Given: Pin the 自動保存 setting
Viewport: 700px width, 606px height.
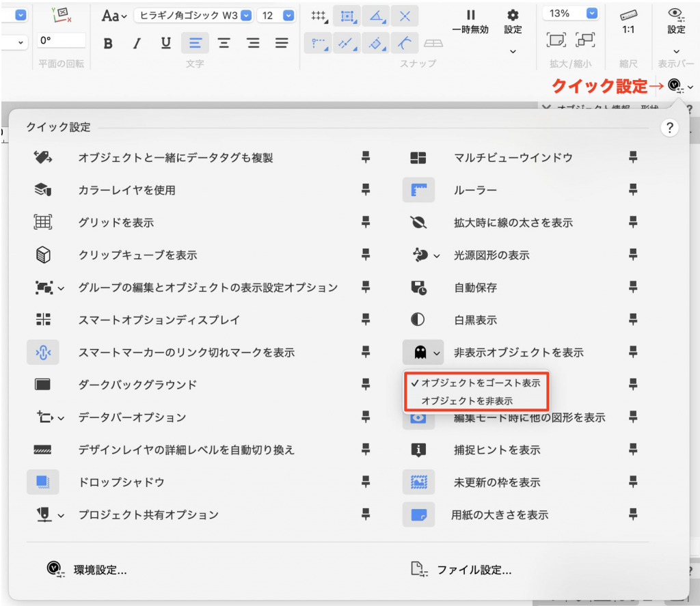Looking at the screenshot, I should (x=633, y=287).
